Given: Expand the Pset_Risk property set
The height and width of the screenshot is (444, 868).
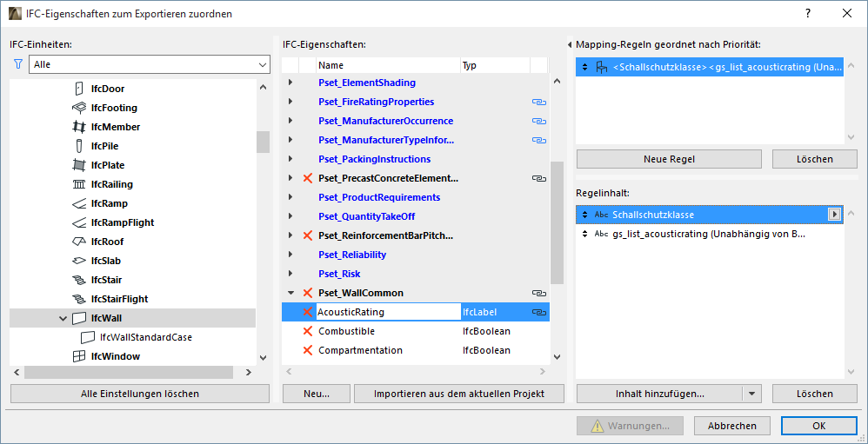Looking at the screenshot, I should tap(290, 274).
